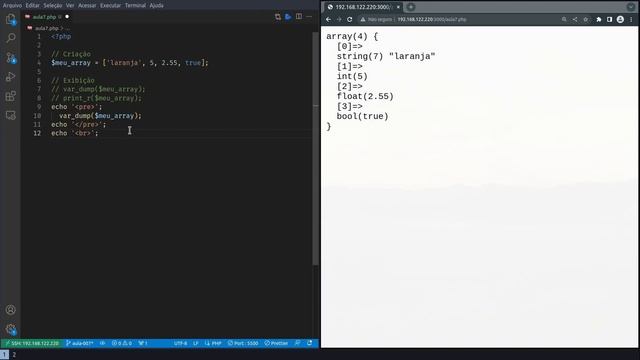Go forward in the browser
This screenshot has width=640, height=360.
[339, 19]
